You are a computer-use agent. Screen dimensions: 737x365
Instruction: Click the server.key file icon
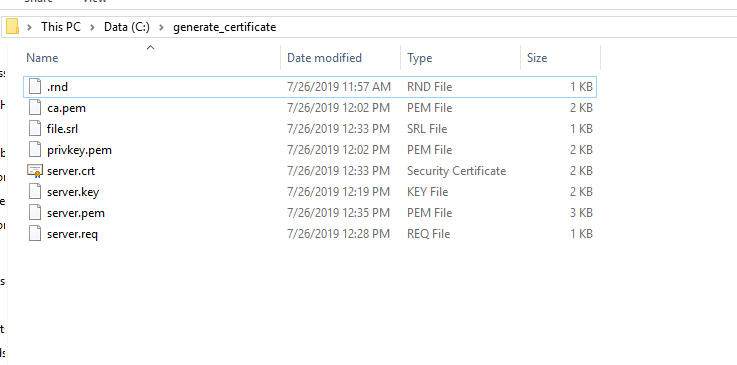point(35,192)
